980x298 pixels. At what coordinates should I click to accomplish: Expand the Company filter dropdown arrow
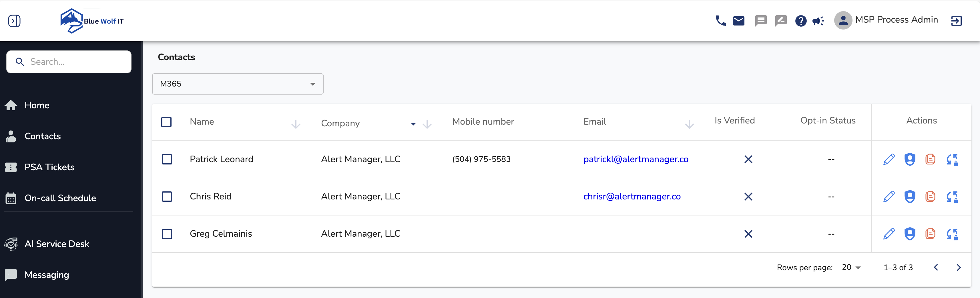pyautogui.click(x=413, y=123)
